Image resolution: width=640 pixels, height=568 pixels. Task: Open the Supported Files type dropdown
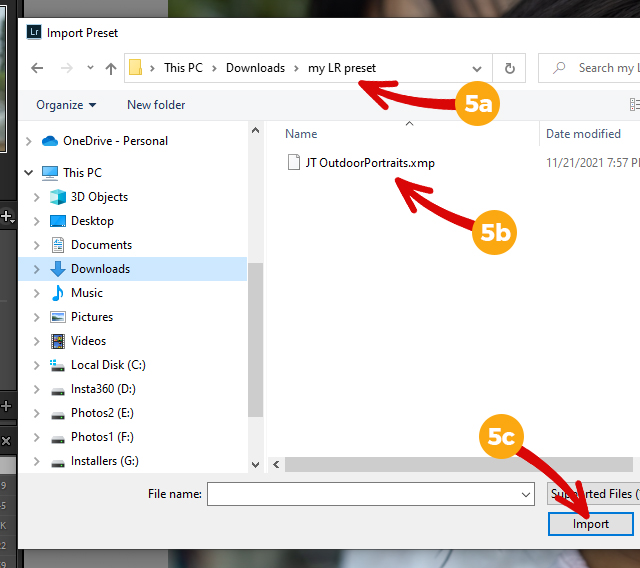point(594,494)
